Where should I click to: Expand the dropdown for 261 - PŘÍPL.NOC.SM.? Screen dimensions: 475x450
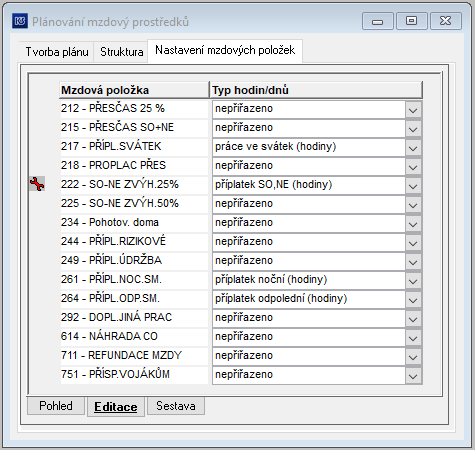(413, 281)
